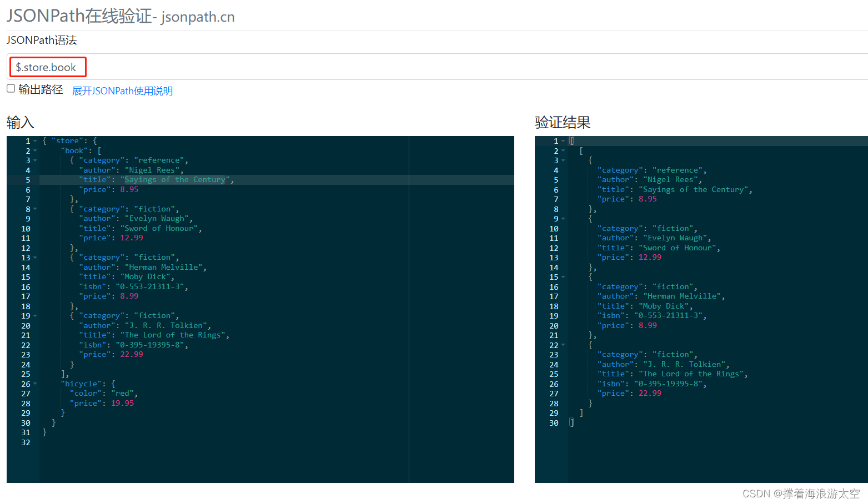Viewport: 868px width, 504px height.
Task: Click "Nigel Rees" author value in 输入 editor
Action: [x=152, y=170]
